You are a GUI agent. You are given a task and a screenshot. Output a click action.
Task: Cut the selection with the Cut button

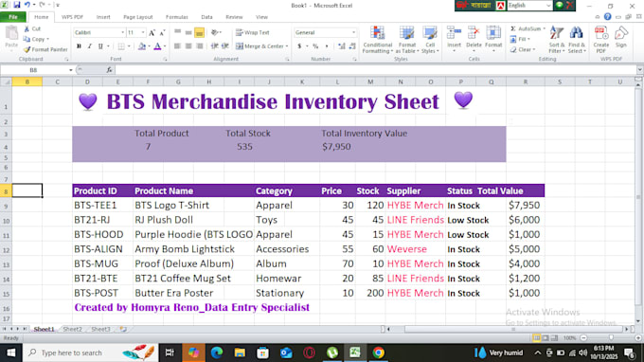32,28
